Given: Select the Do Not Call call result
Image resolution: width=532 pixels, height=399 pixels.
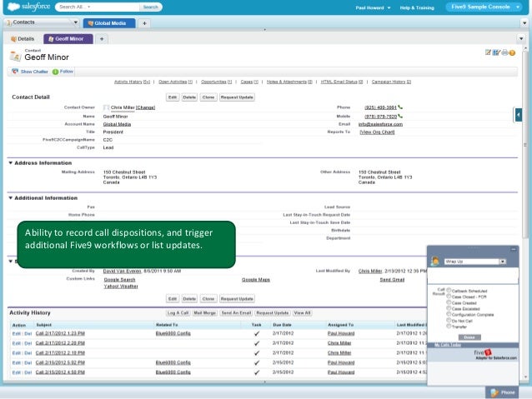Looking at the screenshot, I should tap(449, 320).
